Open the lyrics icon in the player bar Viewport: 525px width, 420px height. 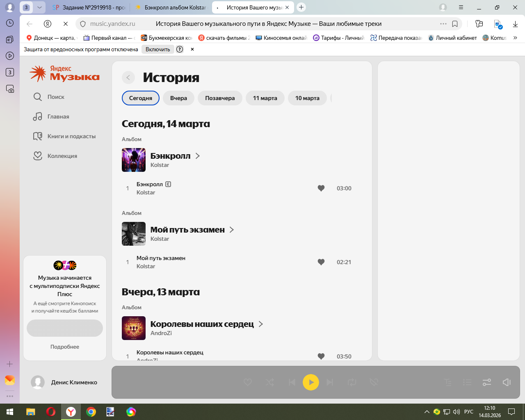click(448, 382)
